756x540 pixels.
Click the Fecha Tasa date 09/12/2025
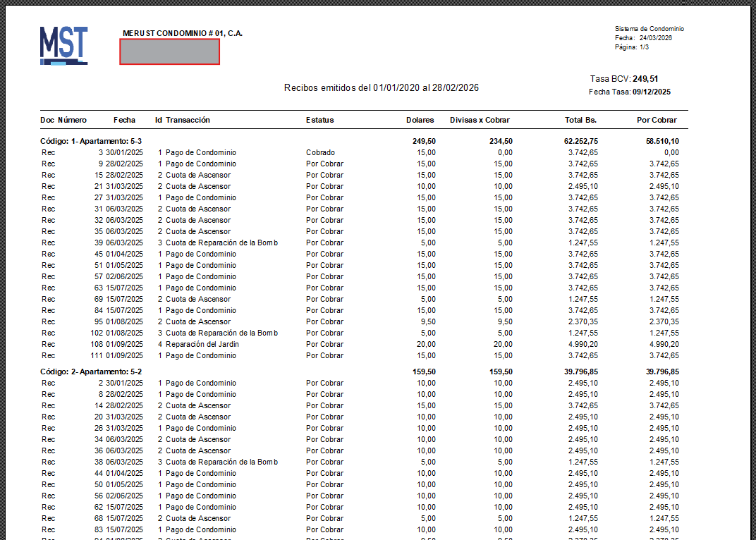[652, 92]
